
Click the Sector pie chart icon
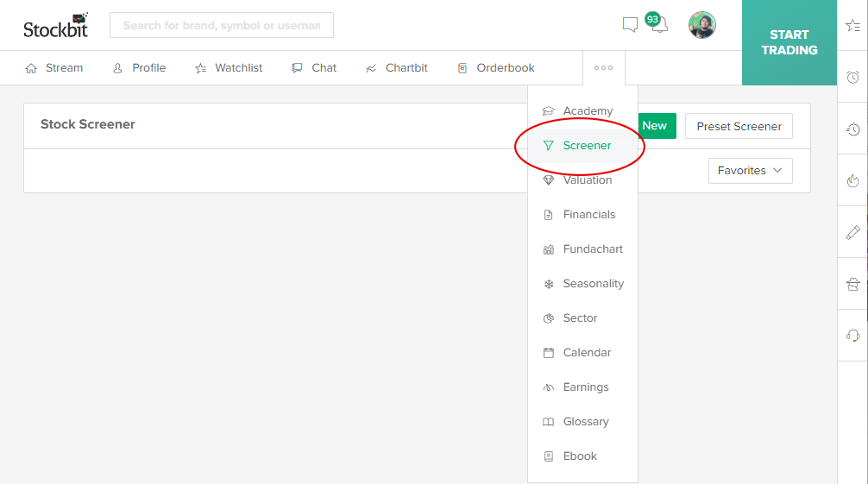pyautogui.click(x=548, y=318)
